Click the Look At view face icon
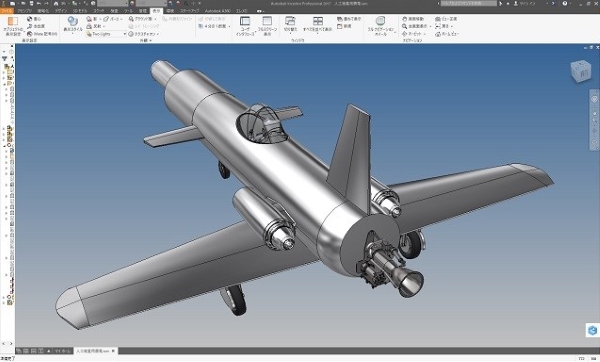This screenshot has height=362, width=600. click(446, 19)
